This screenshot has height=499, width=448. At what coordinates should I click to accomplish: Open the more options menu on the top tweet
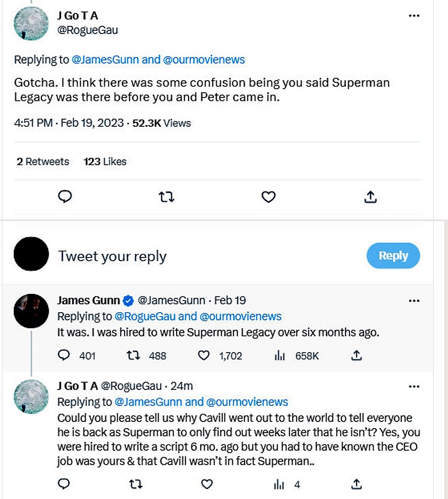(413, 16)
